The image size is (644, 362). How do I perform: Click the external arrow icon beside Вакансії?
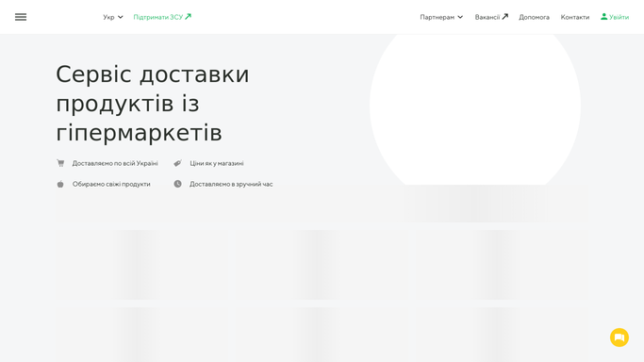tap(505, 16)
